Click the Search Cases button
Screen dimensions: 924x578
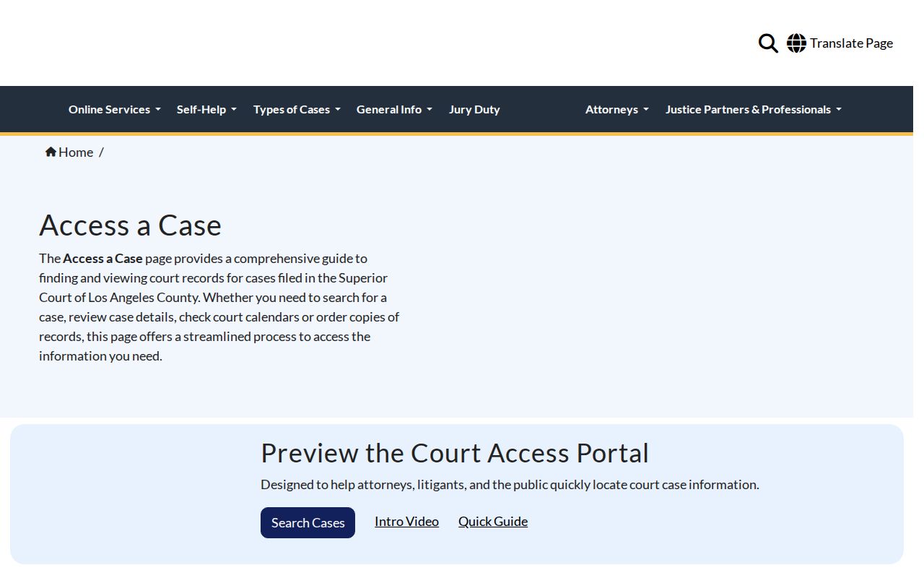(x=308, y=522)
